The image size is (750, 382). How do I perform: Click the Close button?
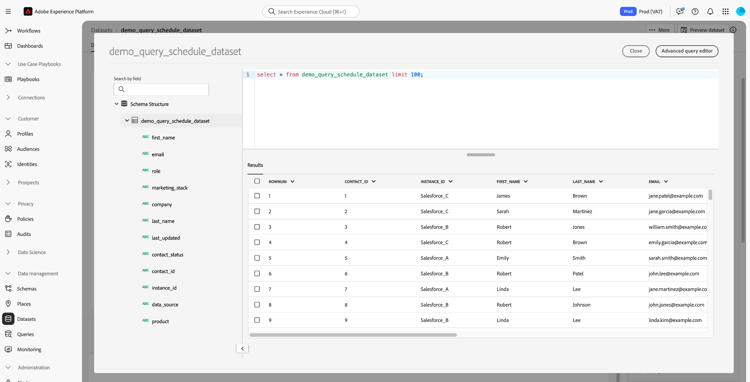tap(636, 51)
